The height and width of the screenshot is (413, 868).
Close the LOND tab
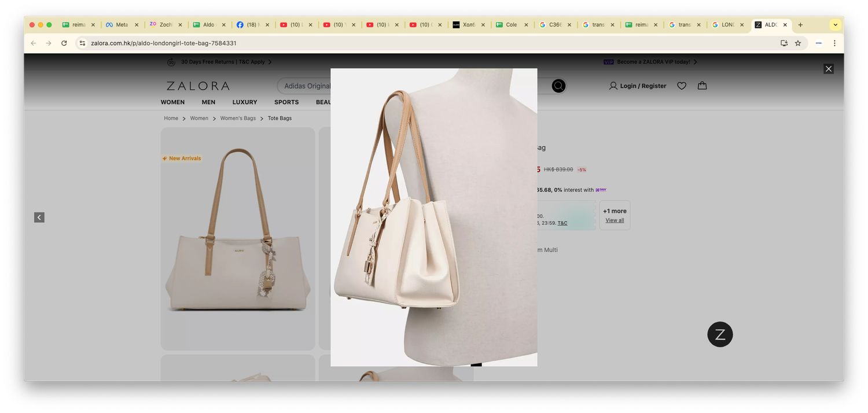point(742,25)
